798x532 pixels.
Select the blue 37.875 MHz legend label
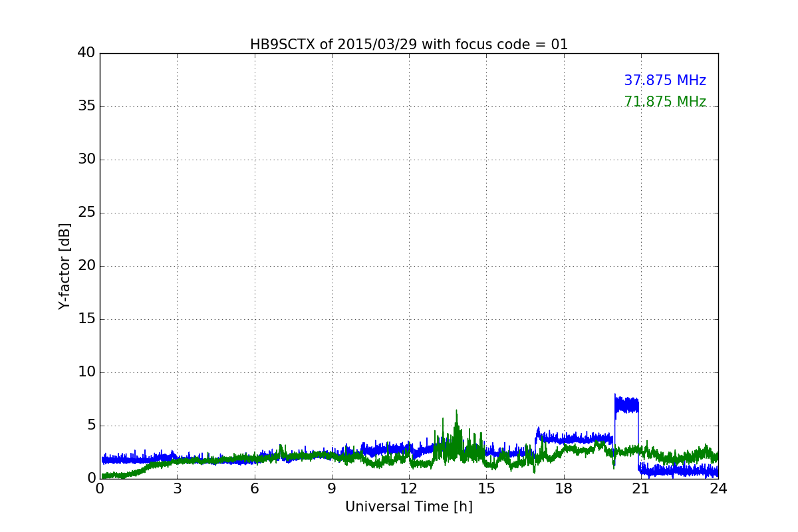point(665,80)
